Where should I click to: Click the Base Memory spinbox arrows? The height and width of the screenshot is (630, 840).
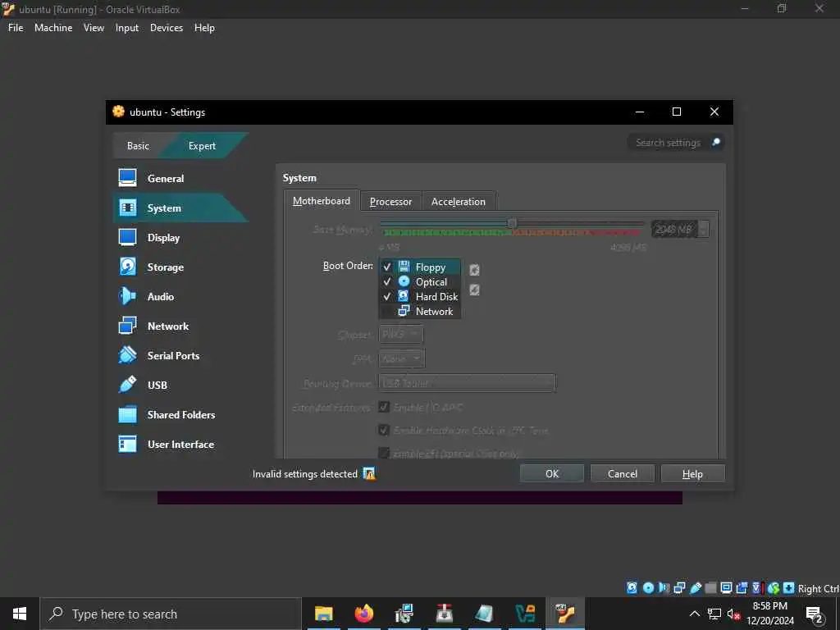703,230
